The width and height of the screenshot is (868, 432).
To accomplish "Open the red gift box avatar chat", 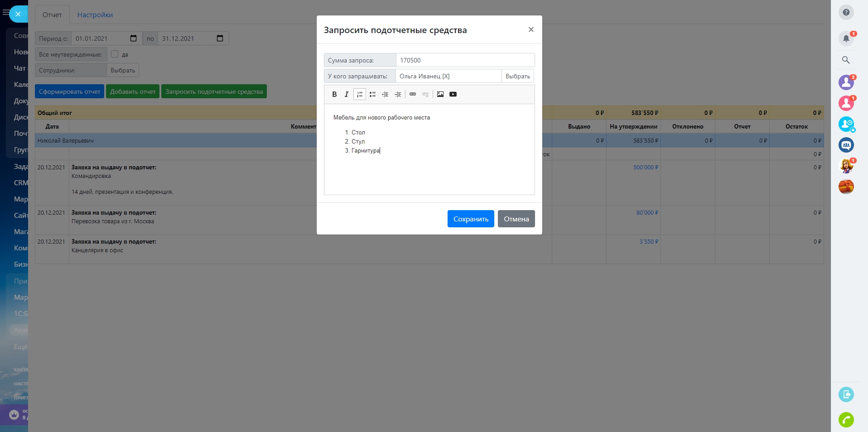I will tap(846, 187).
